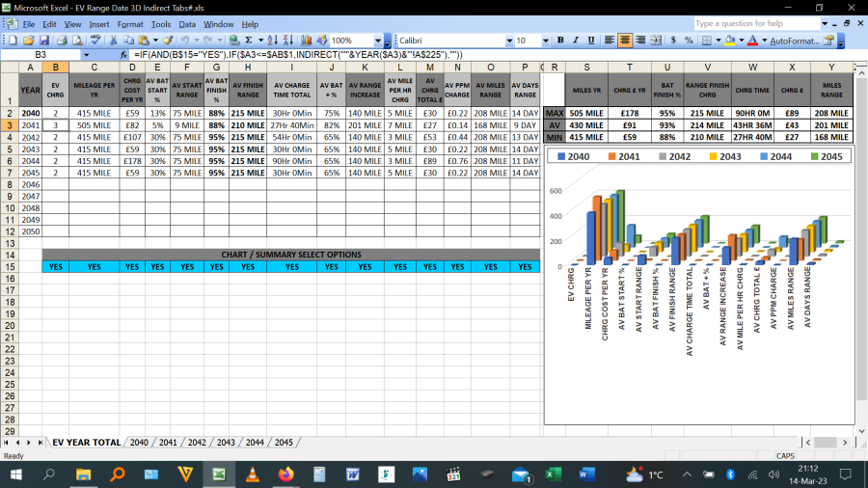
Task: Open Firefox from the Windows taskbar
Action: tap(286, 474)
